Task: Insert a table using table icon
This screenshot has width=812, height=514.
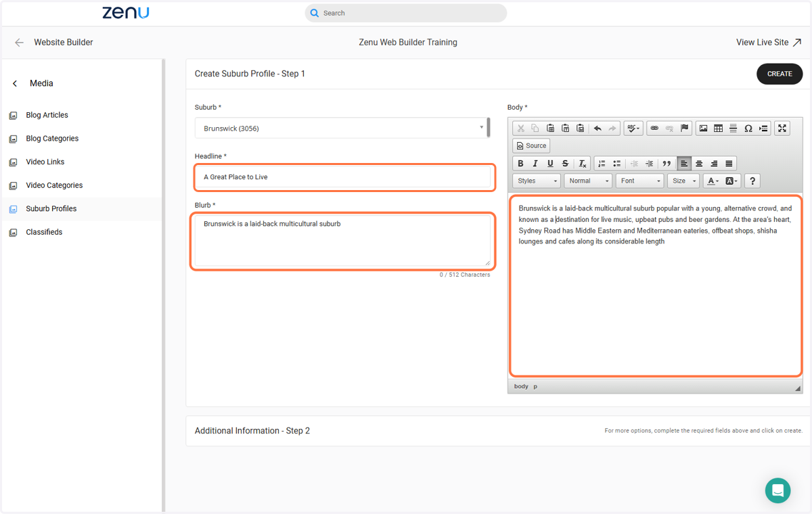Action: click(718, 128)
